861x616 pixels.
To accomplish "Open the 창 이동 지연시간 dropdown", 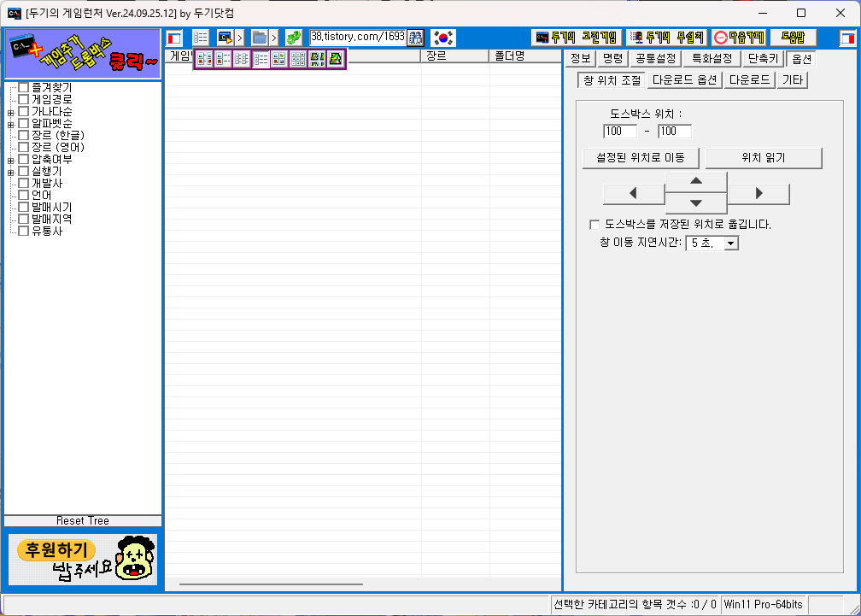I will pyautogui.click(x=730, y=243).
